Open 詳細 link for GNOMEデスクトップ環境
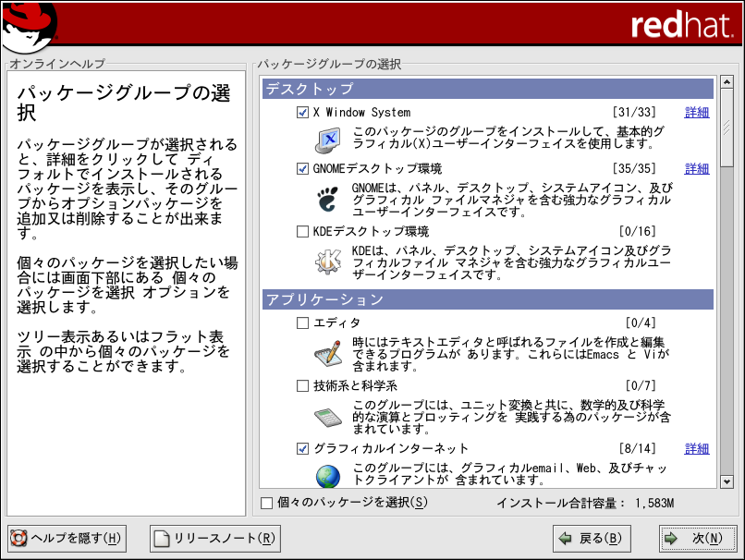The height and width of the screenshot is (560, 745). [x=696, y=169]
